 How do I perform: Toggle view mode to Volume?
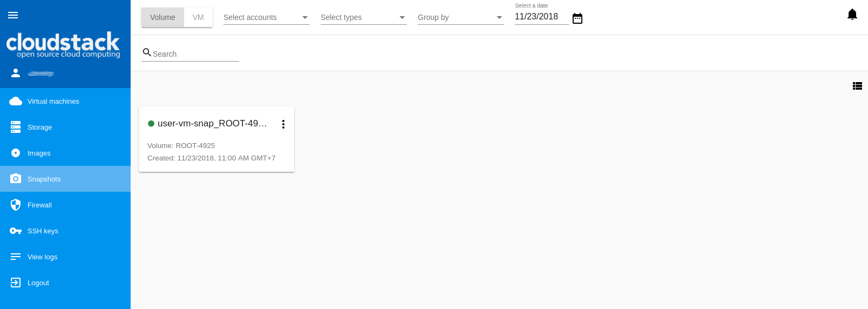pos(162,17)
